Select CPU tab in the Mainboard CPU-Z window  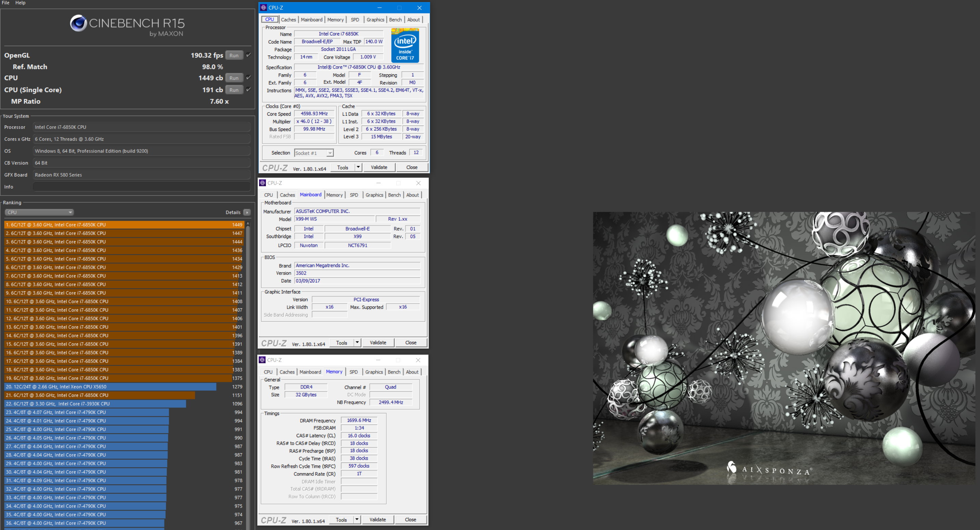(x=269, y=195)
